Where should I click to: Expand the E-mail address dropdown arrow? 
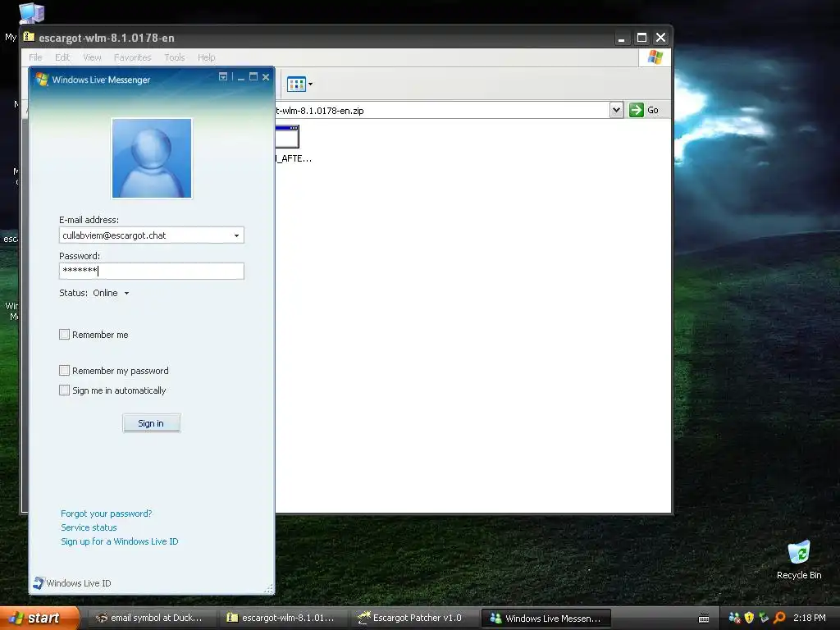(x=236, y=235)
